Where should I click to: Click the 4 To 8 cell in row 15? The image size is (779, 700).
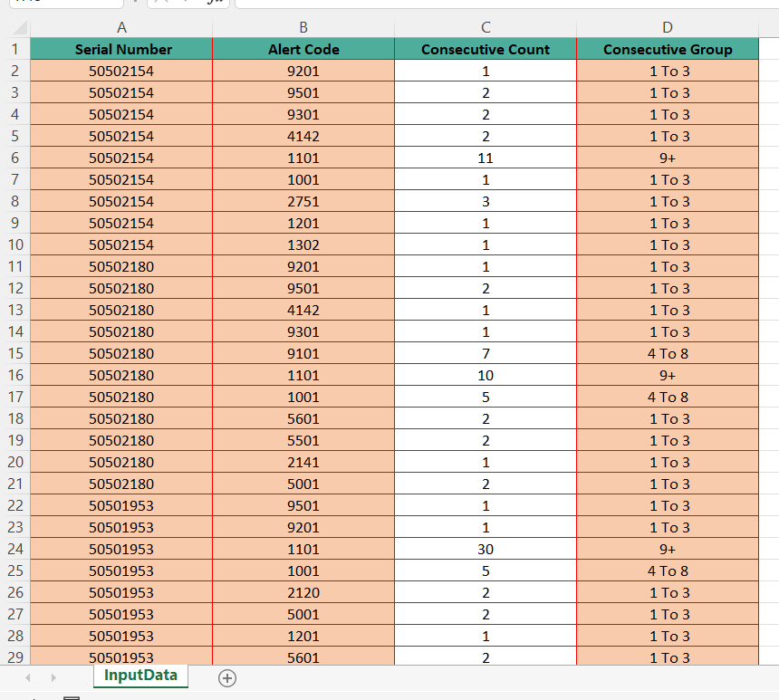point(668,354)
